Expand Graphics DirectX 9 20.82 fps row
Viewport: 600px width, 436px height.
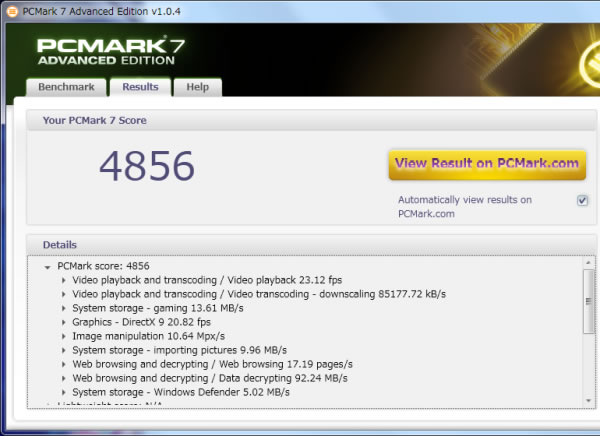(64, 322)
